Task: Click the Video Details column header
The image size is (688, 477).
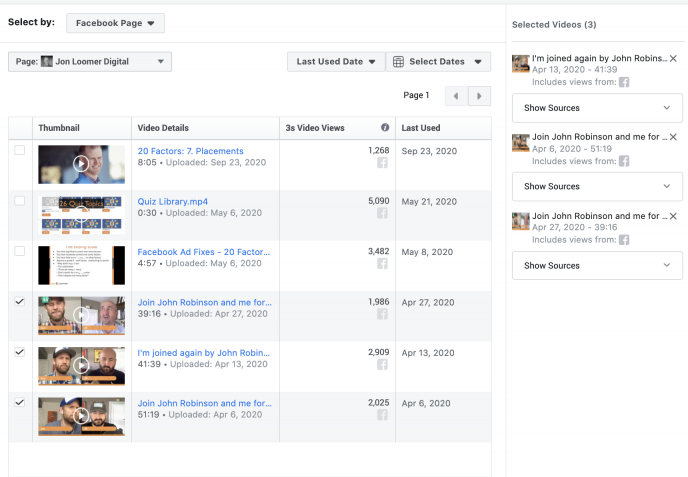Action: (163, 128)
